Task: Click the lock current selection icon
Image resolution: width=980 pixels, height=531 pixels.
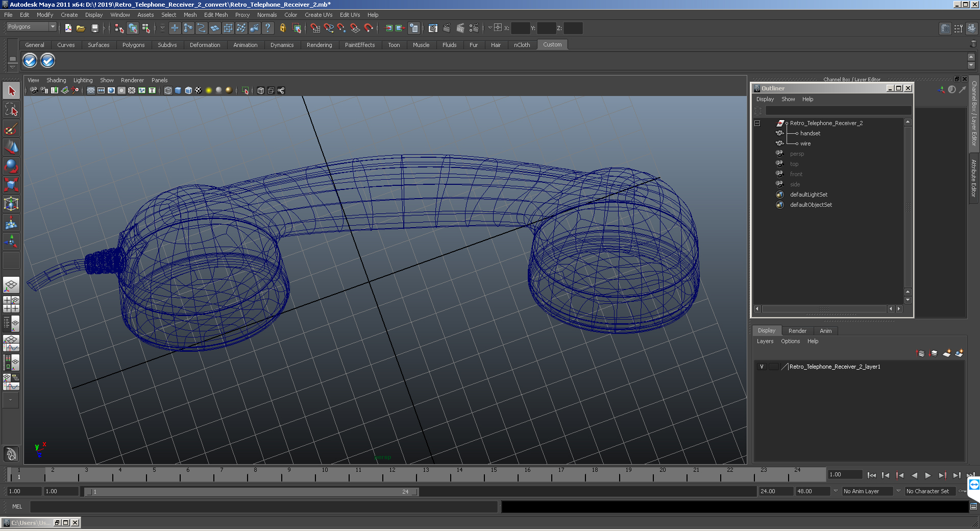Action: (283, 28)
